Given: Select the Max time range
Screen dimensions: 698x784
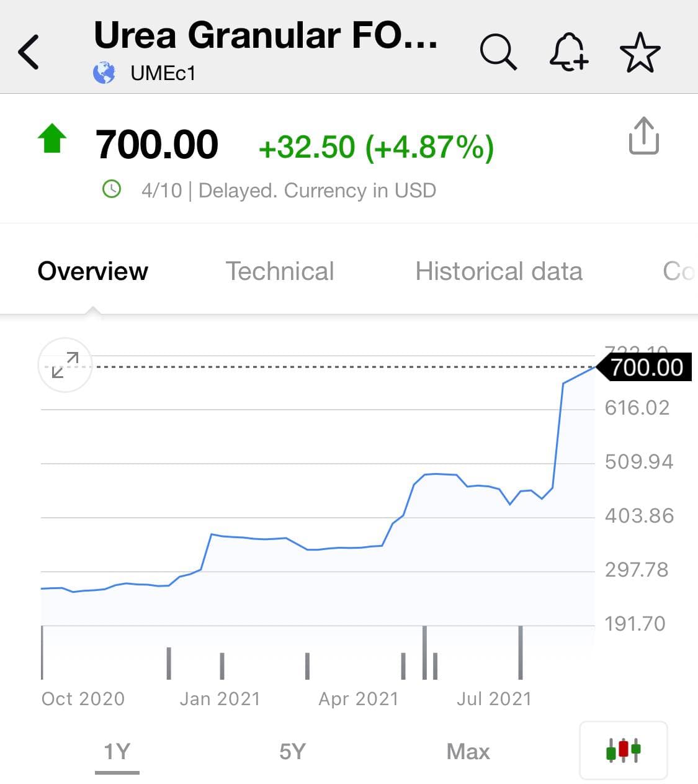Looking at the screenshot, I should tap(468, 752).
